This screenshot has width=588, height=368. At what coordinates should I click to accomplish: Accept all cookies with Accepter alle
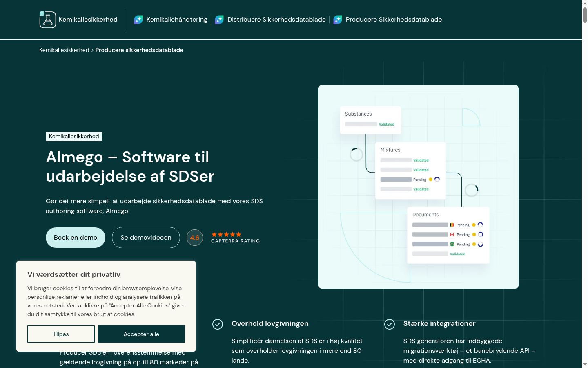pyautogui.click(x=141, y=334)
